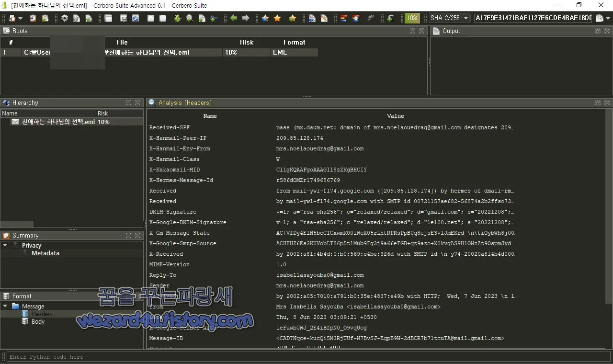Click the green tree arrow icon

[x=178, y=18]
